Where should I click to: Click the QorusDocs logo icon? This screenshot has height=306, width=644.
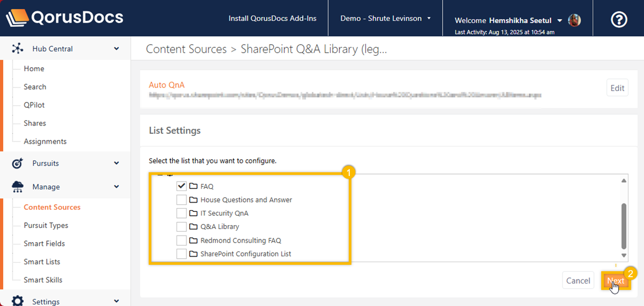tap(17, 18)
